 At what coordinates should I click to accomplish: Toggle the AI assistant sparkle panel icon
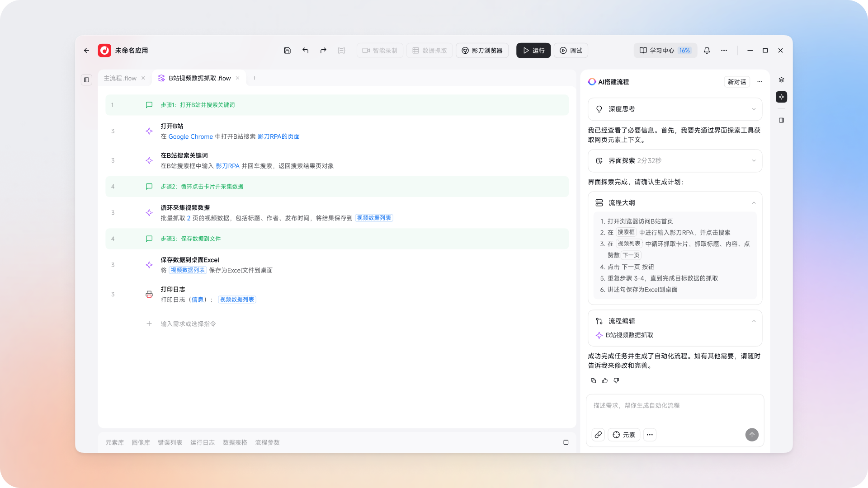[x=781, y=97]
